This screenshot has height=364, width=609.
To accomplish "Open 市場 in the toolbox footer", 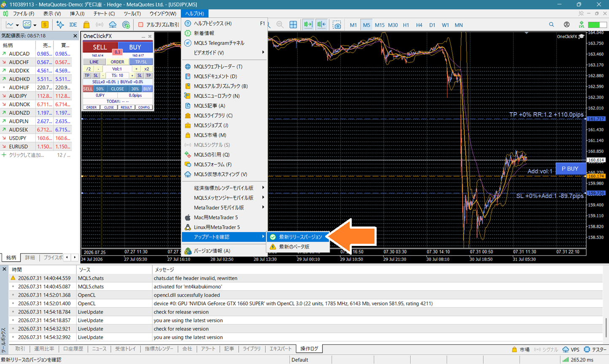I will click(x=521, y=349).
